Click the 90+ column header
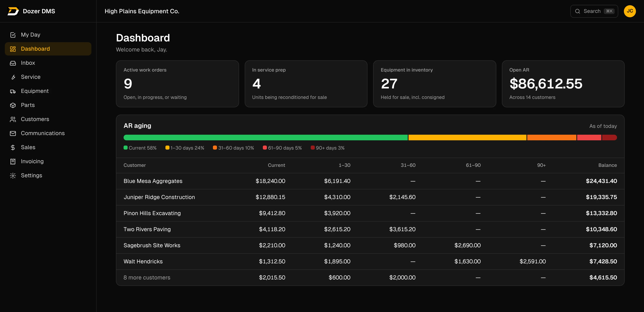 click(x=541, y=165)
